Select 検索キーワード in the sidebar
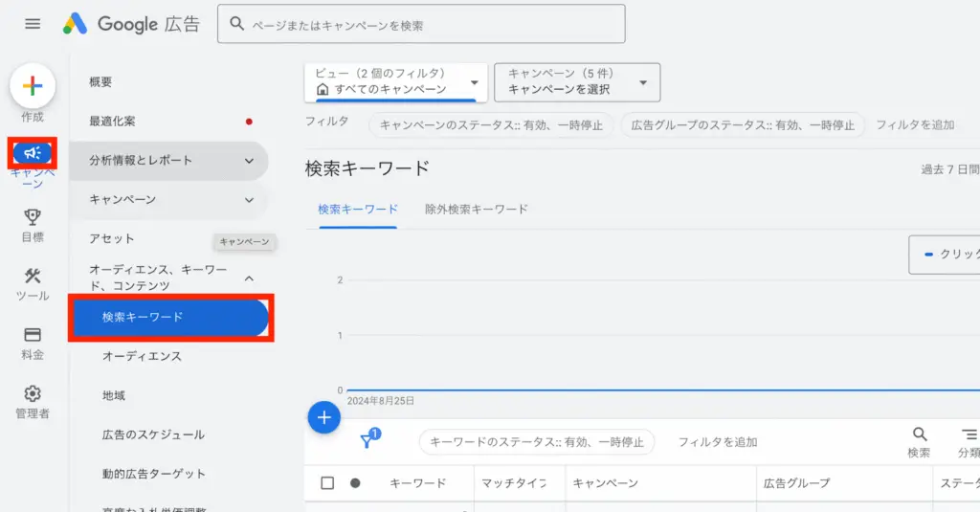980x512 pixels. [x=170, y=318]
